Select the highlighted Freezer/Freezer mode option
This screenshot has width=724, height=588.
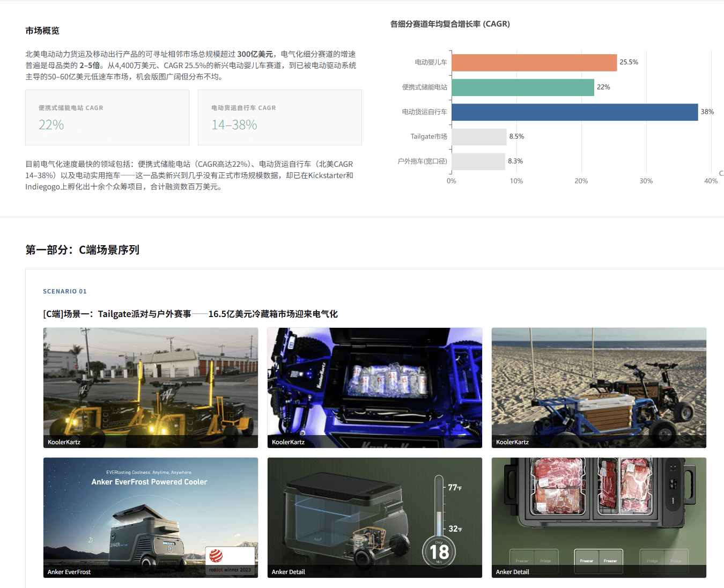click(x=599, y=561)
